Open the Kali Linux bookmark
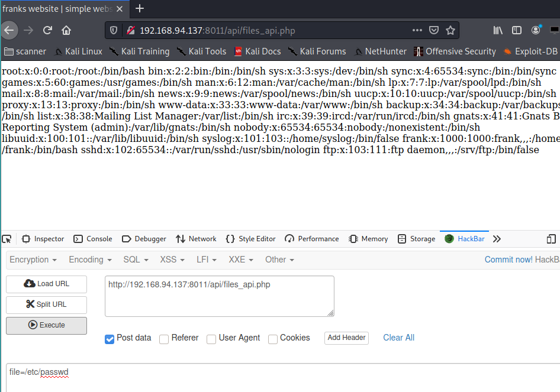This screenshot has height=392, width=560. [78, 51]
